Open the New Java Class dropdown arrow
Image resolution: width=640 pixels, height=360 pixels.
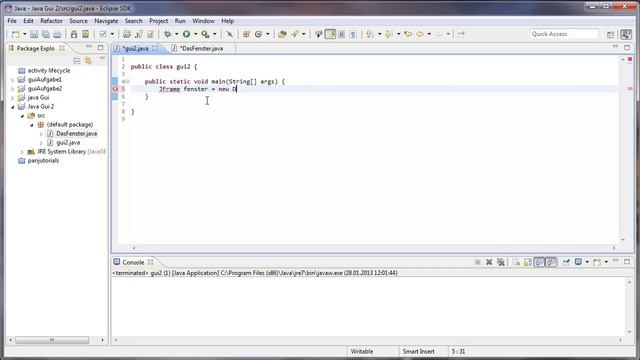pyautogui.click(x=268, y=34)
